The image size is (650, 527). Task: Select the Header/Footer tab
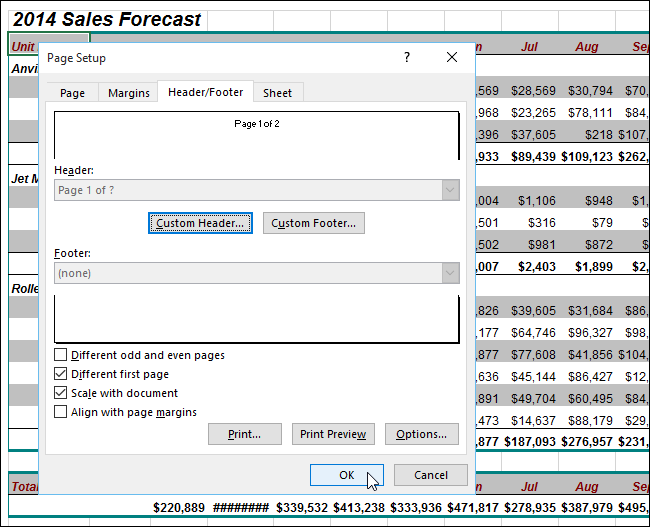(x=206, y=92)
